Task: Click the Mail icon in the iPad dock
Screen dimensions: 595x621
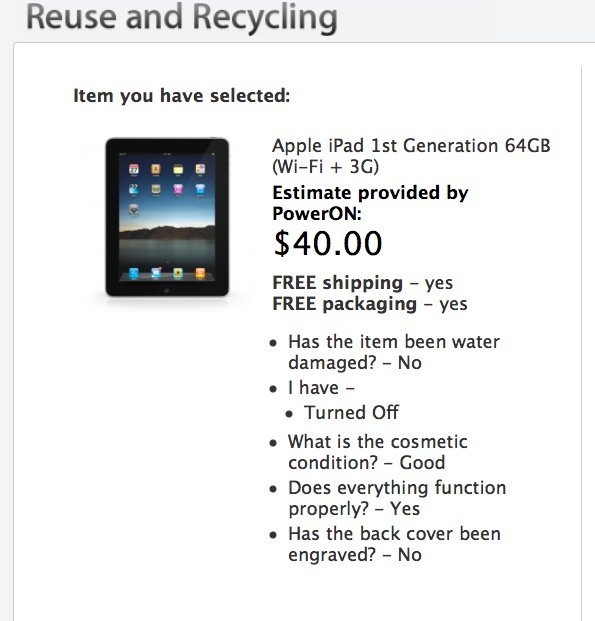Action: pos(156,273)
